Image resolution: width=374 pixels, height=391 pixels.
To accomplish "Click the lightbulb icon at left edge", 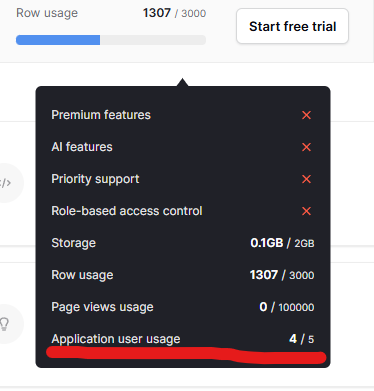I will tap(4, 324).
